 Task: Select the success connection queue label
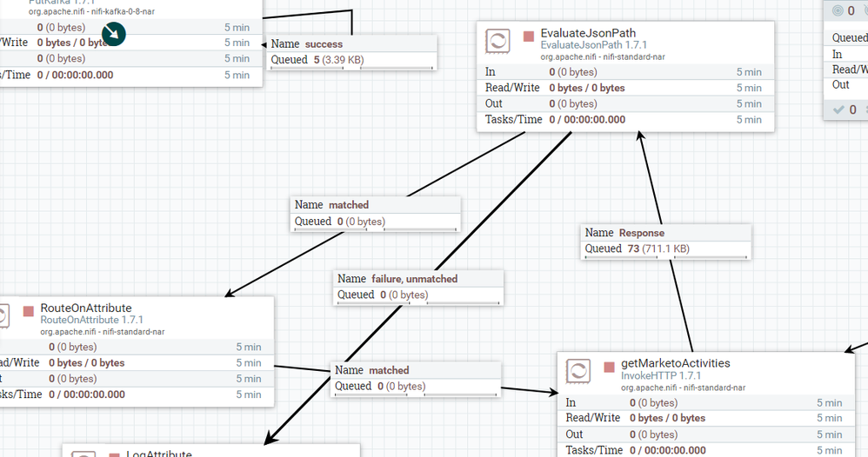coord(352,52)
